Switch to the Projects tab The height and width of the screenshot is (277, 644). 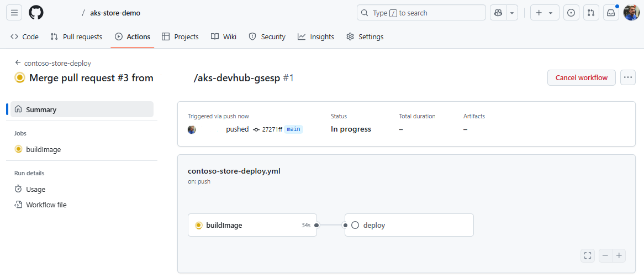click(x=180, y=36)
